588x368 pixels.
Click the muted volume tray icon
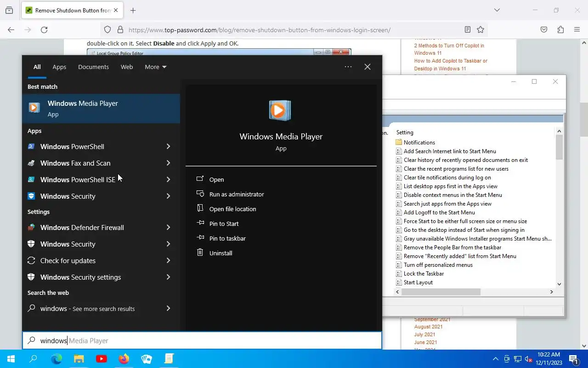point(529,359)
